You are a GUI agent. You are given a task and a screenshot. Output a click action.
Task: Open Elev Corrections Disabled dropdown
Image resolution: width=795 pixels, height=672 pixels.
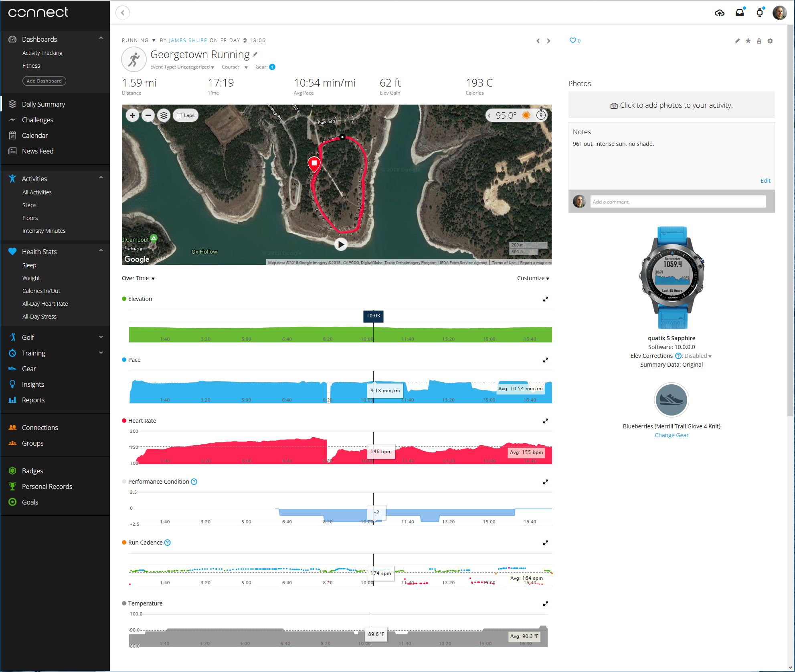[x=698, y=356]
